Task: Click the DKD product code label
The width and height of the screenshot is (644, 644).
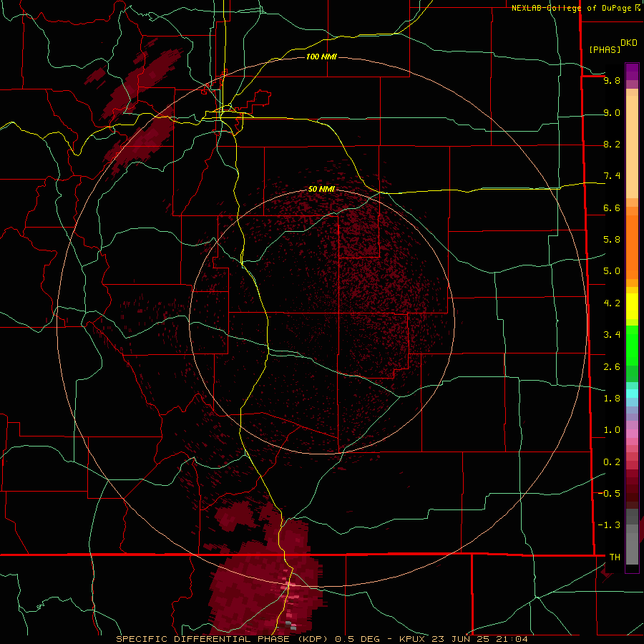Action: click(x=629, y=43)
